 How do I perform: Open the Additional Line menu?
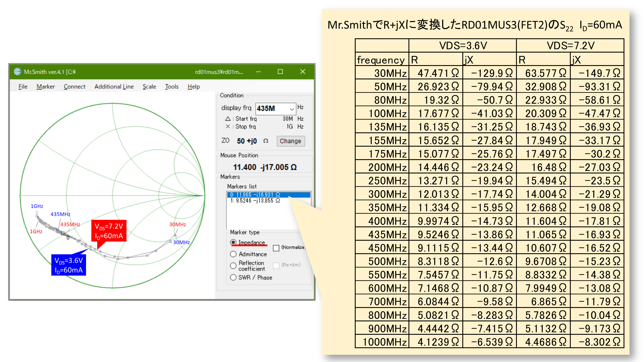tap(114, 86)
